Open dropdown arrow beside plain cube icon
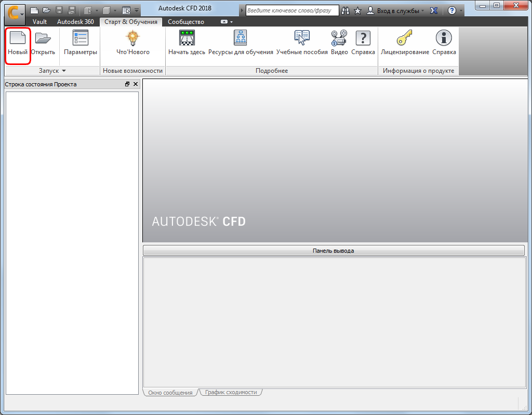 pyautogui.click(x=115, y=11)
